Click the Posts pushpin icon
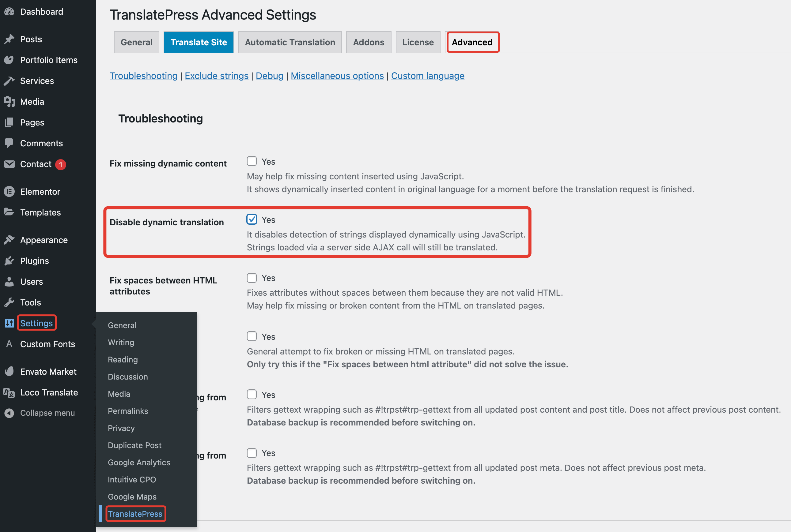Viewport: 791px width, 532px height. tap(9, 39)
